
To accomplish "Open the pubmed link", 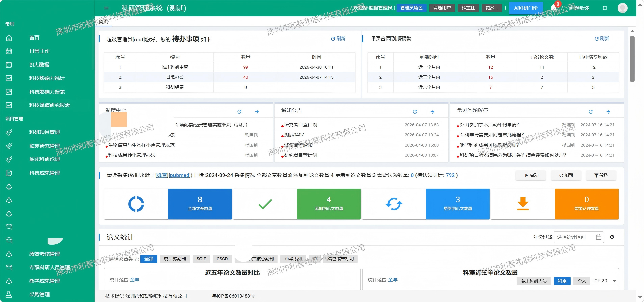I will tap(180, 175).
